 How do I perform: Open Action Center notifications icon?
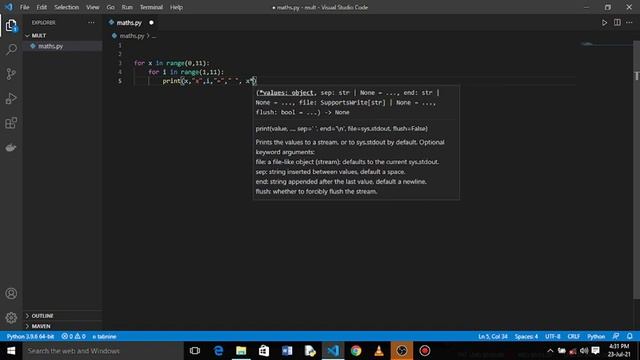click(x=596, y=351)
